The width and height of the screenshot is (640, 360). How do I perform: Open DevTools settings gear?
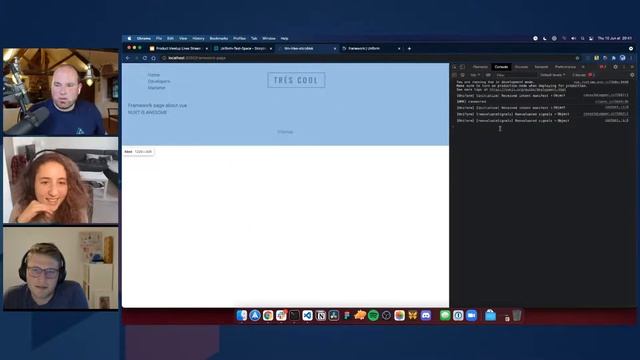pos(616,67)
